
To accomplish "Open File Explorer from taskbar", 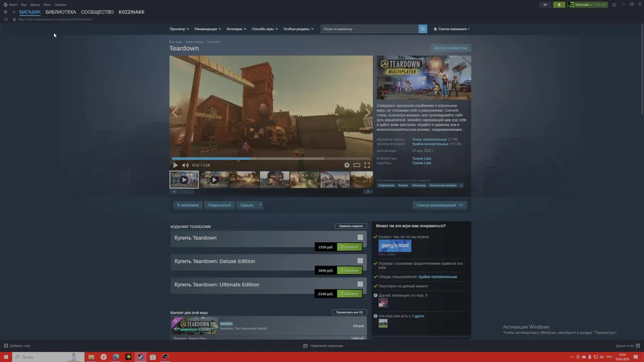I will tap(91, 357).
